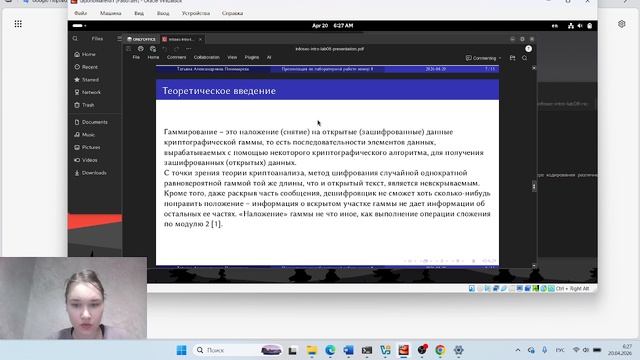
Task: Open the three-dots more options in ONLYOFFICE toolbar
Action: click(x=189, y=49)
